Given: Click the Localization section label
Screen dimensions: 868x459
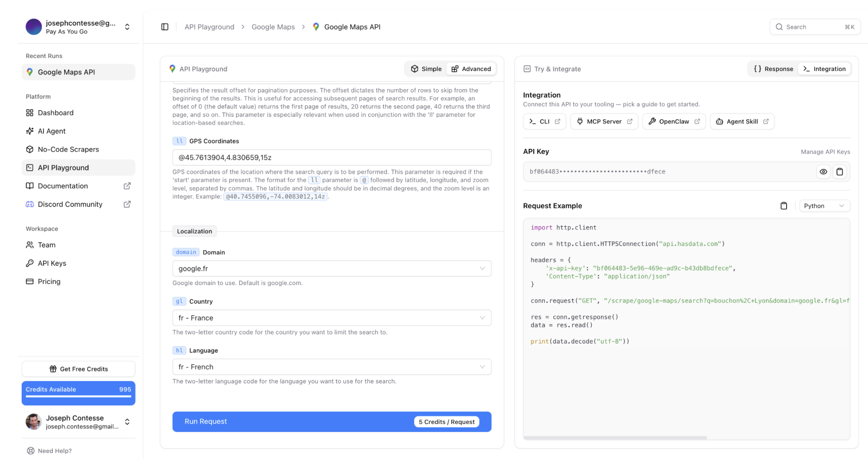Looking at the screenshot, I should 194,231.
